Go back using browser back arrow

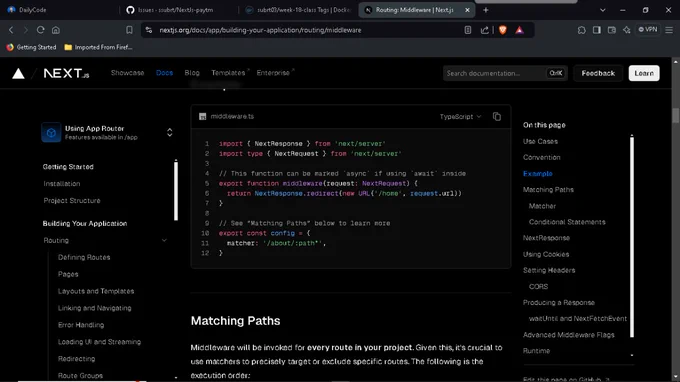tap(11, 30)
